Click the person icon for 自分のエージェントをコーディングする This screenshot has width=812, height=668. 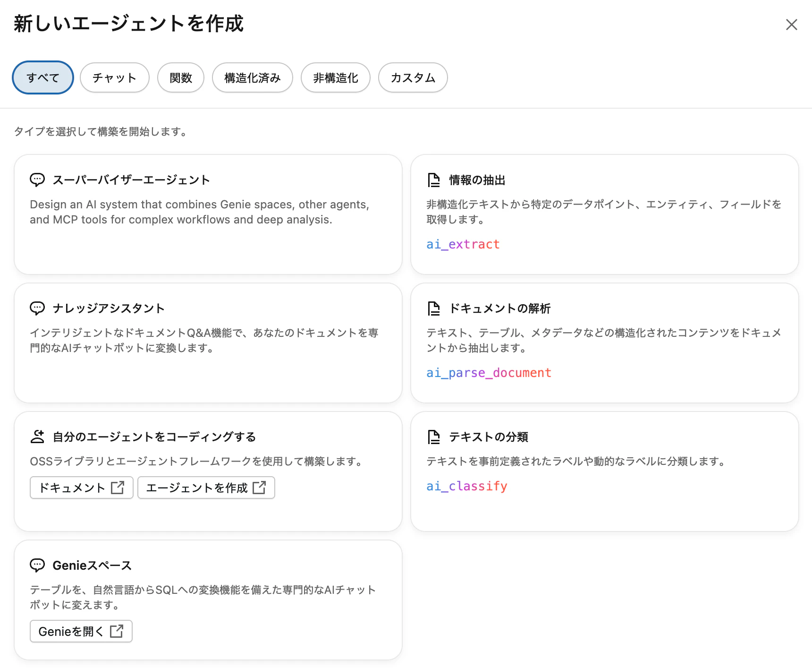point(37,437)
